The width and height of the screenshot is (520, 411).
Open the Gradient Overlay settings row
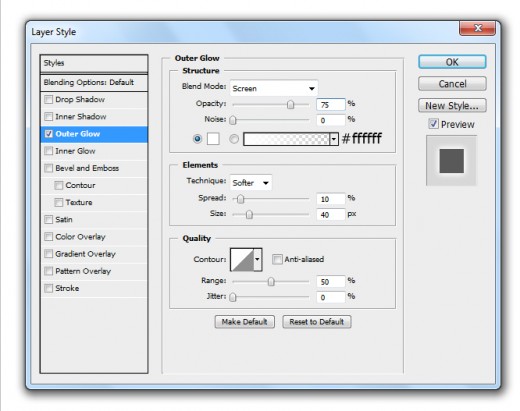click(94, 254)
